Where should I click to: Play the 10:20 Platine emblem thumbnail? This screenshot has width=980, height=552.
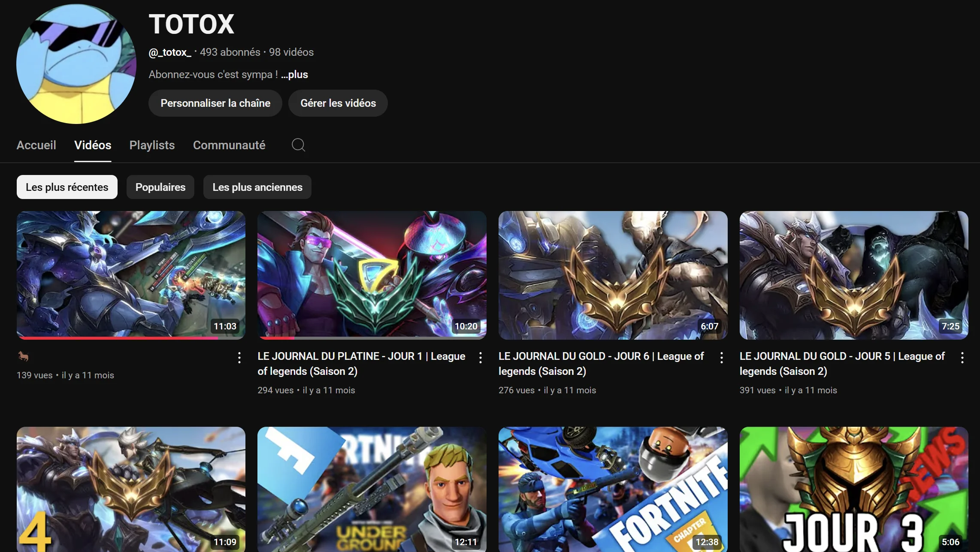click(372, 275)
